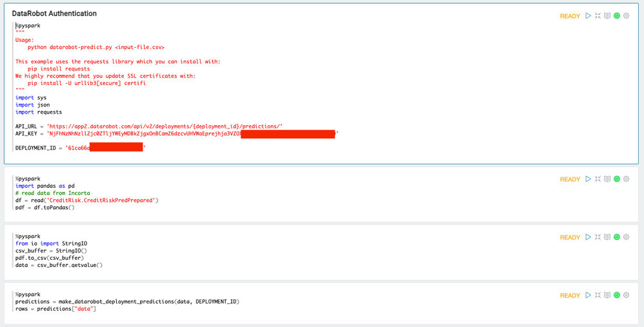Toggle green enabled check on predictions paragraph
The width and height of the screenshot is (644, 327).
(x=617, y=295)
